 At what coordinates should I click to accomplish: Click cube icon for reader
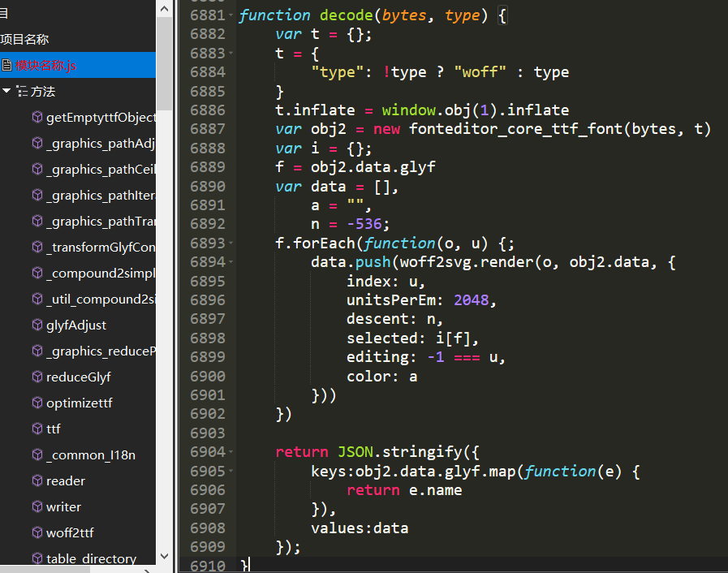pos(37,480)
